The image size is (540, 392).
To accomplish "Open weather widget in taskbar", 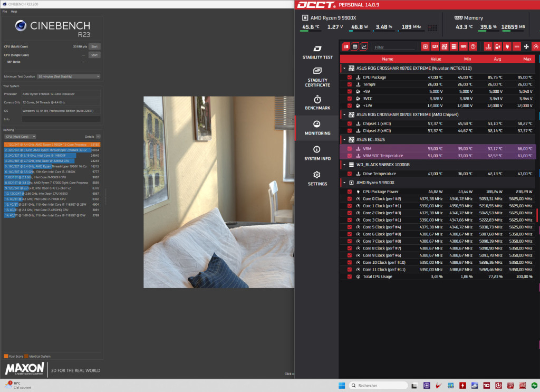I will [x=18, y=385].
